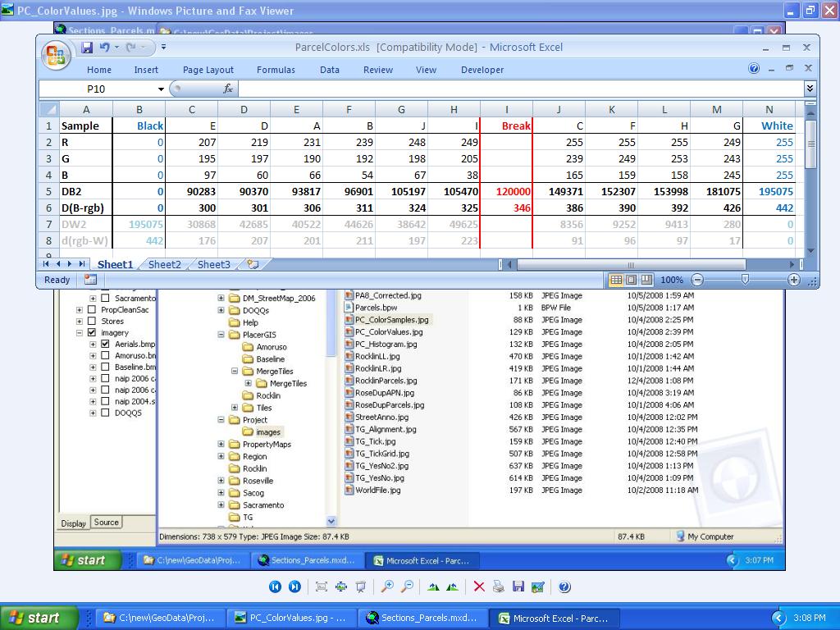Open the Formulas ribbon tab
The image size is (840, 630).
click(x=276, y=70)
